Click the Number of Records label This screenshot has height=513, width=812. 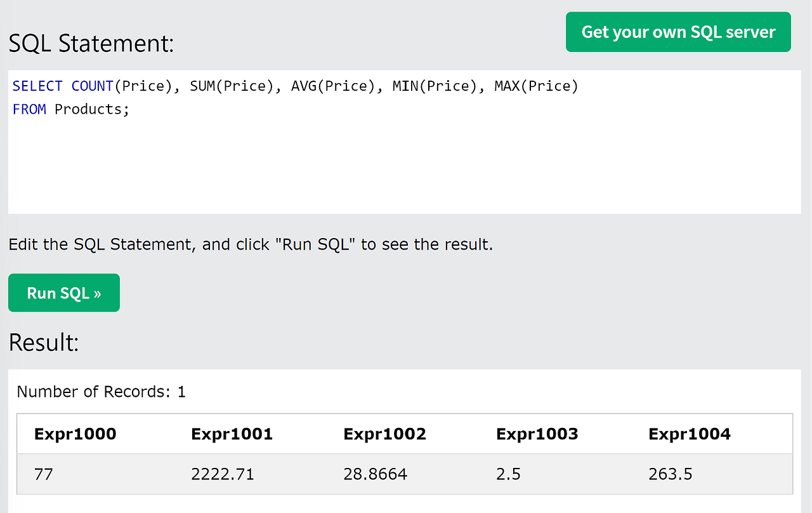101,392
